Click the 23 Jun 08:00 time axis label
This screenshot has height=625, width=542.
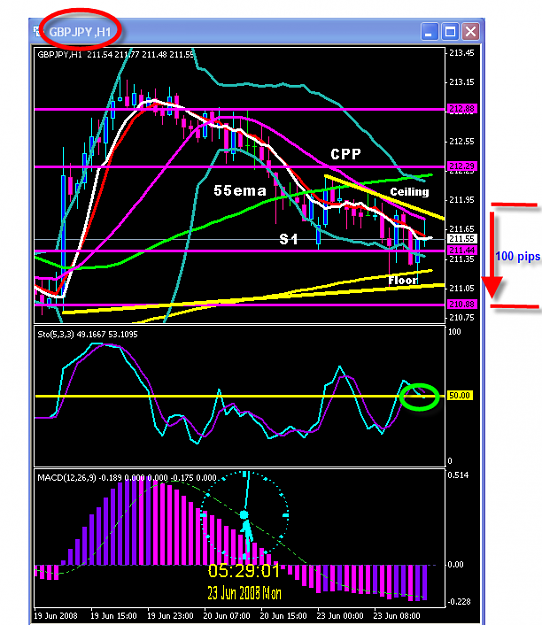397,616
